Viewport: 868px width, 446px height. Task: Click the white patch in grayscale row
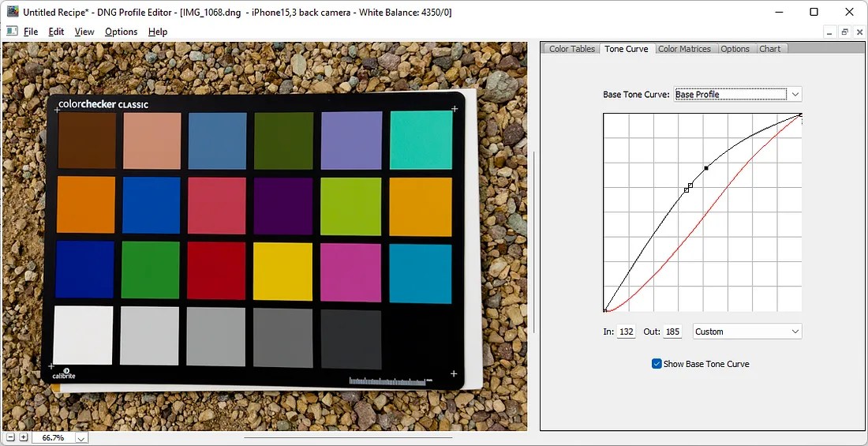tap(83, 335)
